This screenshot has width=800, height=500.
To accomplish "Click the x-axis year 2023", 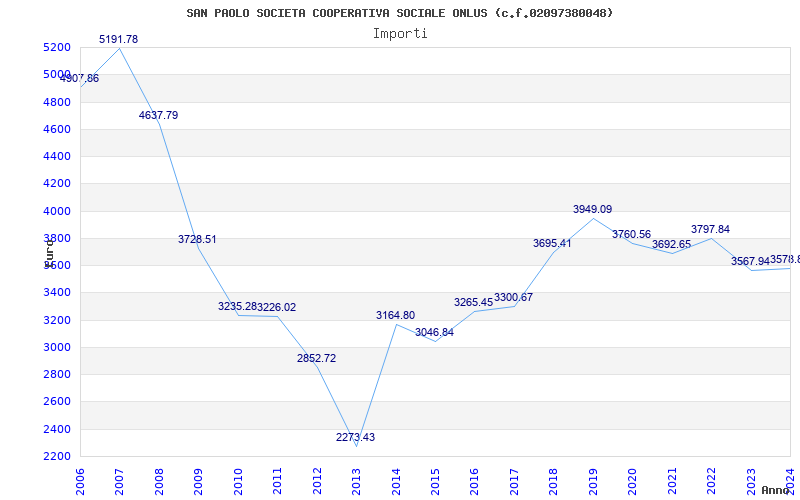I will [x=751, y=482].
